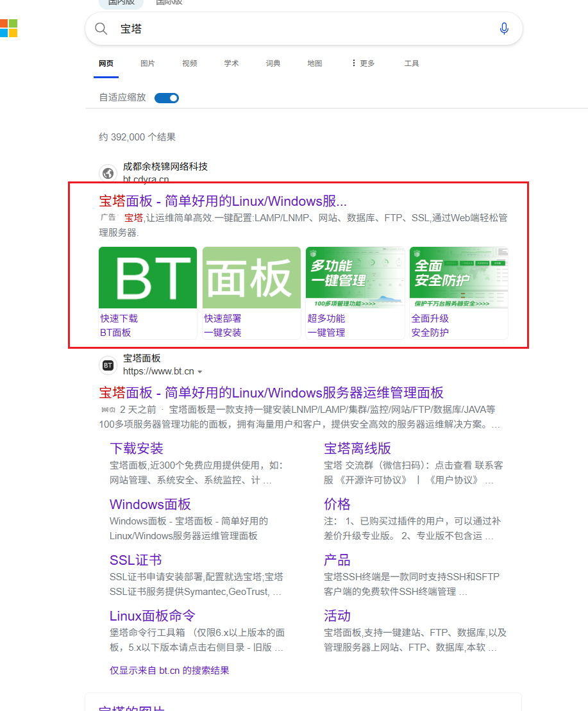Click the 多功能一键管理 thumbnail
This screenshot has height=711, width=588.
355,278
